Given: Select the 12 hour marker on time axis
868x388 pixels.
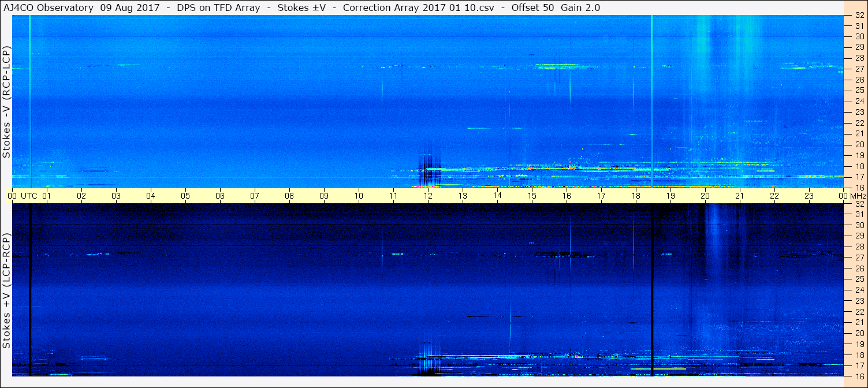Looking at the screenshot, I should (x=428, y=196).
